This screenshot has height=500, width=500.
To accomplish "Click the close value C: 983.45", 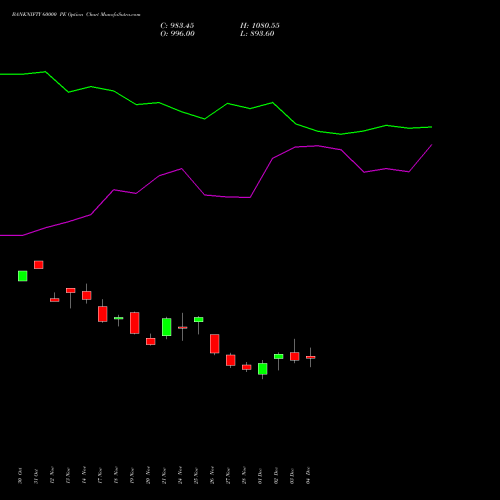I will [x=177, y=26].
